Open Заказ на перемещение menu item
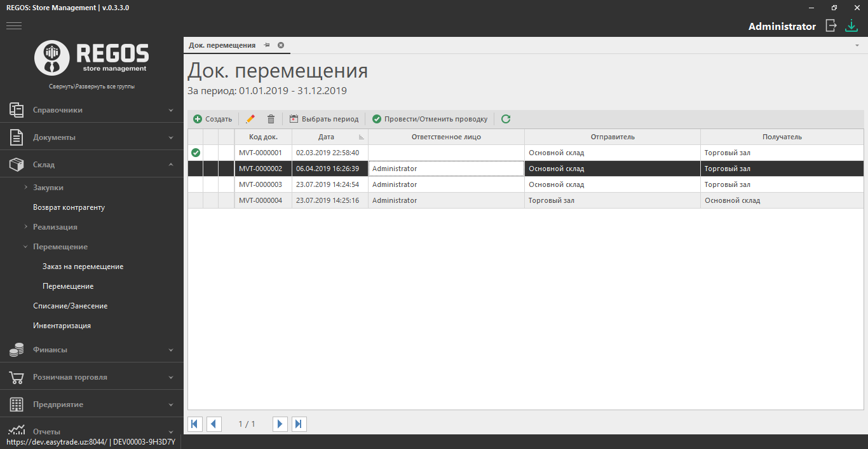This screenshot has height=449, width=868. pyautogui.click(x=83, y=266)
